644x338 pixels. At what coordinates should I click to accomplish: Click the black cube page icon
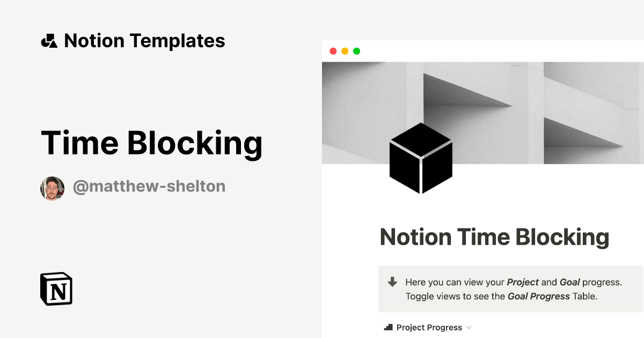[x=421, y=158]
